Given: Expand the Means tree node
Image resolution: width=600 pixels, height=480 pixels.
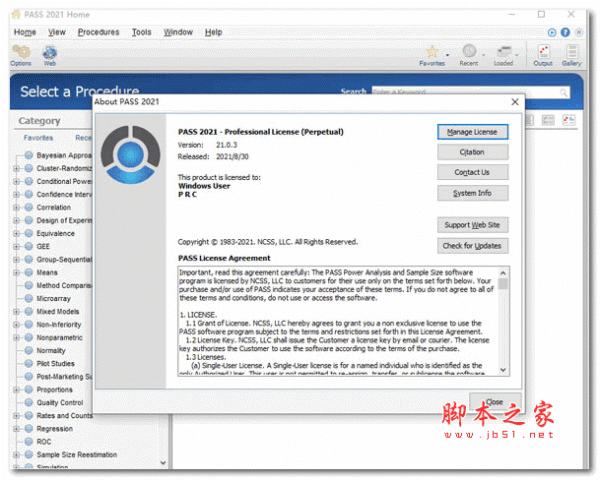Looking at the screenshot, I should click(16, 272).
